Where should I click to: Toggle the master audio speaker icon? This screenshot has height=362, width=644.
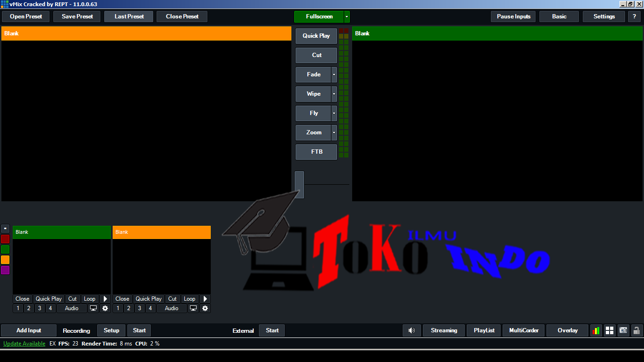tap(412, 330)
